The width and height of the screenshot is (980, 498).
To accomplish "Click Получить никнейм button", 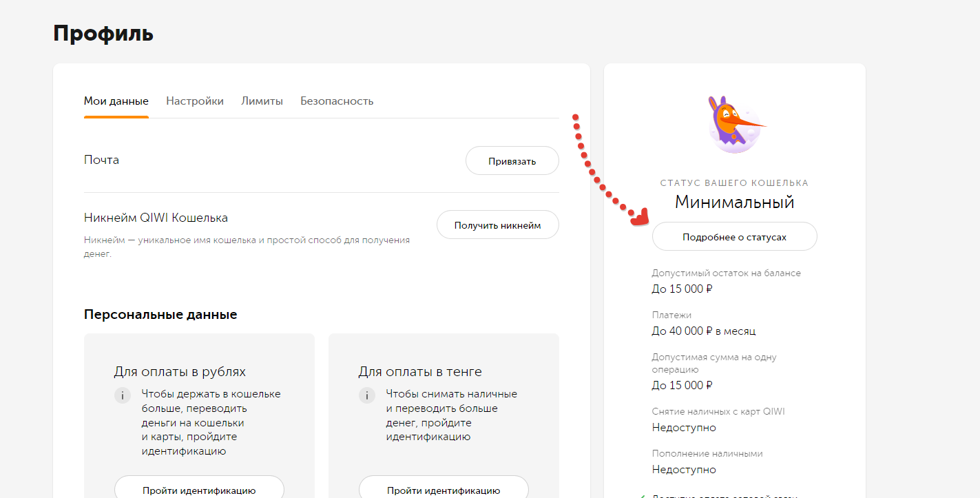I will pyautogui.click(x=498, y=225).
